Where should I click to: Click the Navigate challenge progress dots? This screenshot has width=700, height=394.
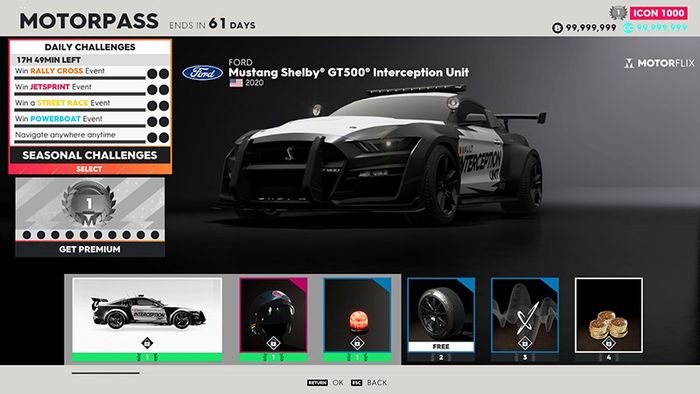[158, 137]
